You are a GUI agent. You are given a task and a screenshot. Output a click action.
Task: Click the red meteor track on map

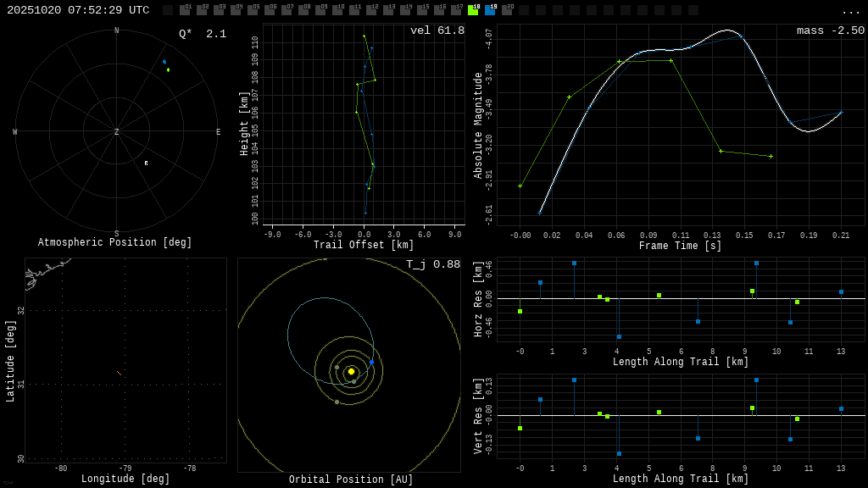pyautogui.click(x=119, y=373)
